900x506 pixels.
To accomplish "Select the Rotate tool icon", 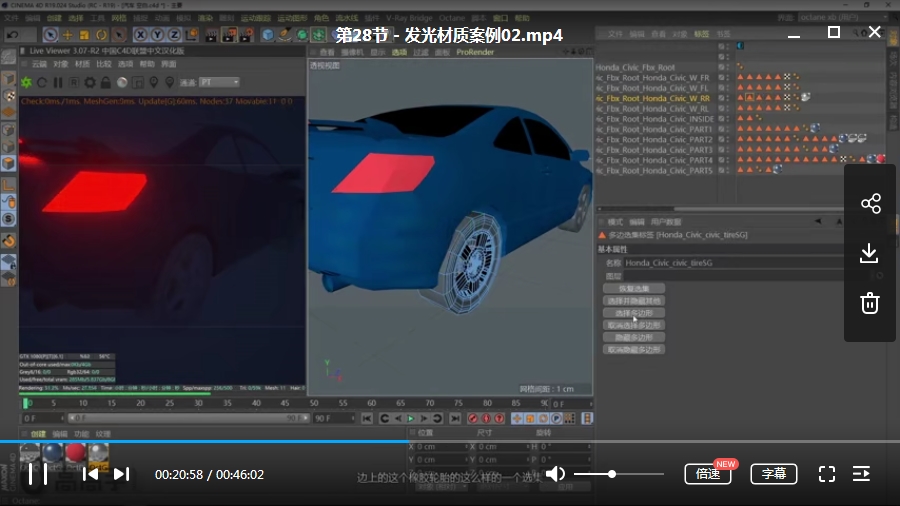I will point(102,36).
